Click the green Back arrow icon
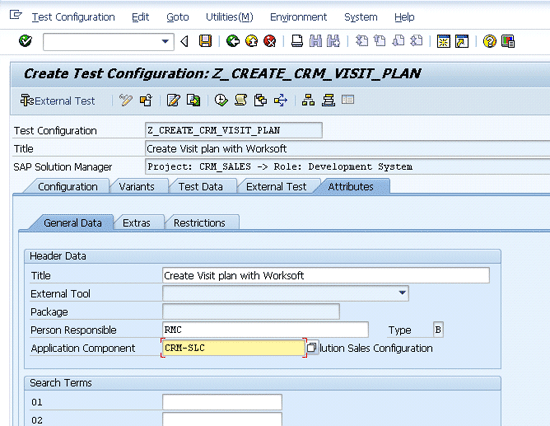550x426 pixels. pos(233,41)
